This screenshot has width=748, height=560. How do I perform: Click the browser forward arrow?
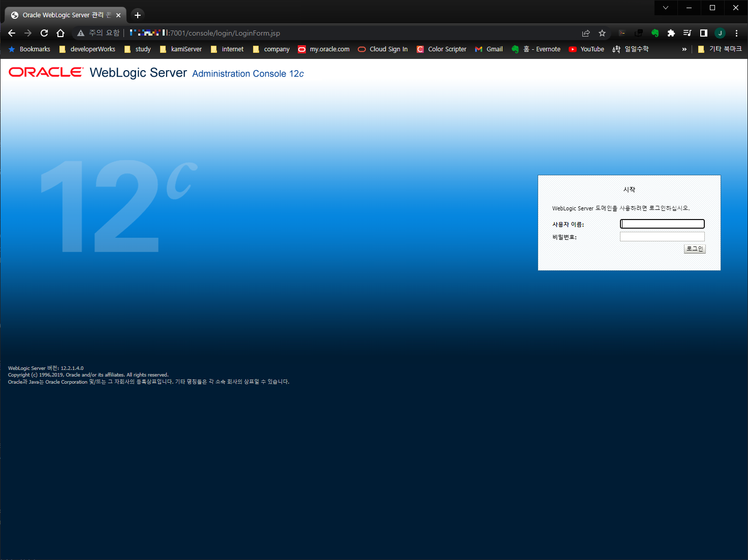[28, 33]
